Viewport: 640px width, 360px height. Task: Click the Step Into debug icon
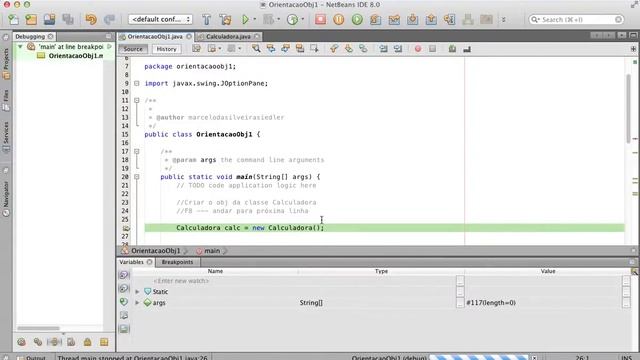coord(413,19)
